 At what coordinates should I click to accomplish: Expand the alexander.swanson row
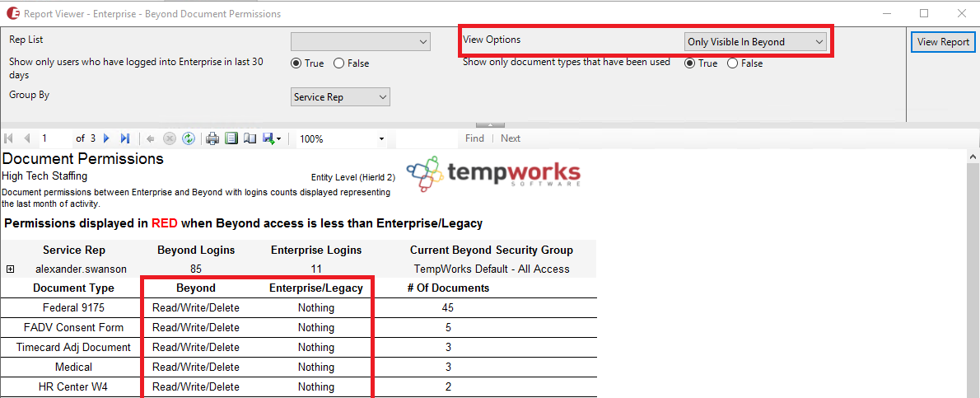(10, 269)
